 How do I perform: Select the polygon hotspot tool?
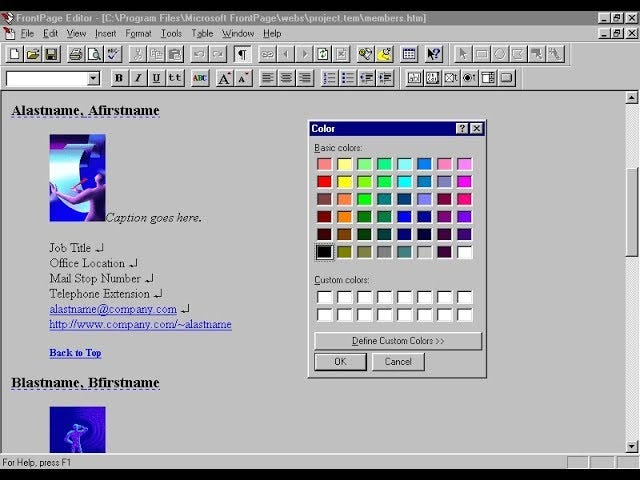[x=518, y=54]
